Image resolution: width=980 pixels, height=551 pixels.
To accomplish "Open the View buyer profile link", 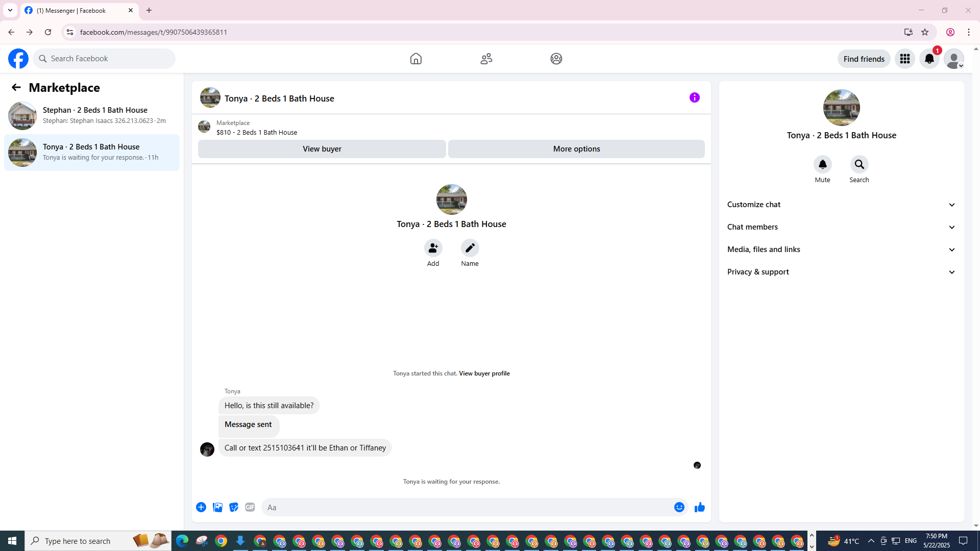I will pos(484,373).
